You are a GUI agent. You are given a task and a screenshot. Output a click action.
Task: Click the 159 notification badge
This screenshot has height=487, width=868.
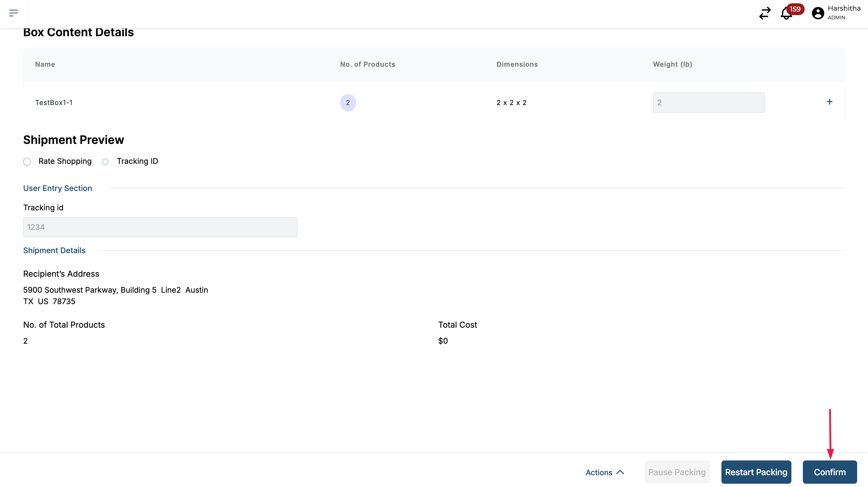(x=795, y=9)
